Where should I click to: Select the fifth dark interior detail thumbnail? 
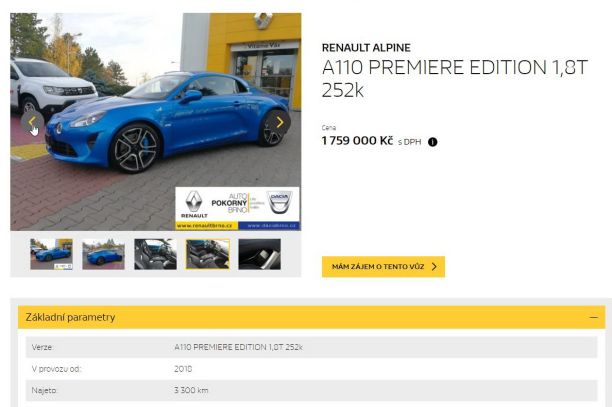pos(260,254)
